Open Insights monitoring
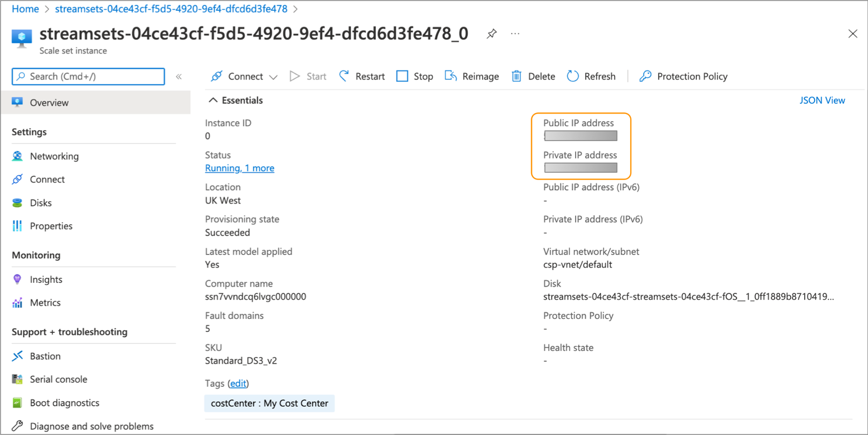 46,279
